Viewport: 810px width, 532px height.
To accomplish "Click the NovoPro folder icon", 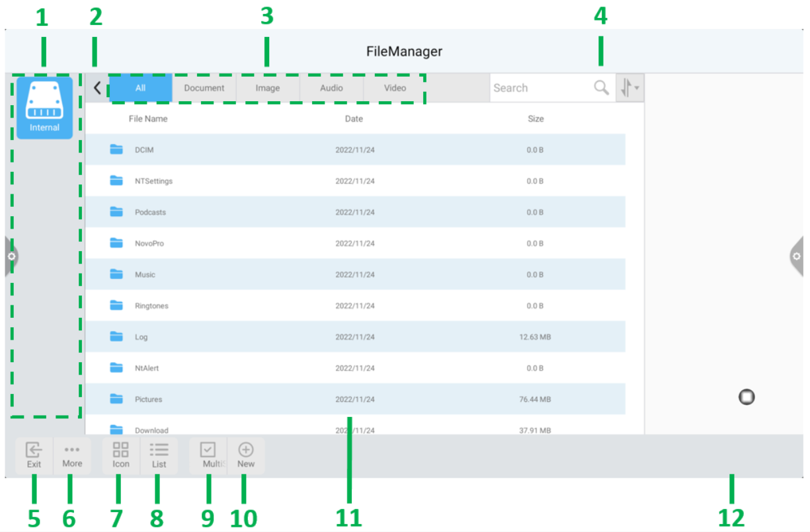I will point(116,243).
